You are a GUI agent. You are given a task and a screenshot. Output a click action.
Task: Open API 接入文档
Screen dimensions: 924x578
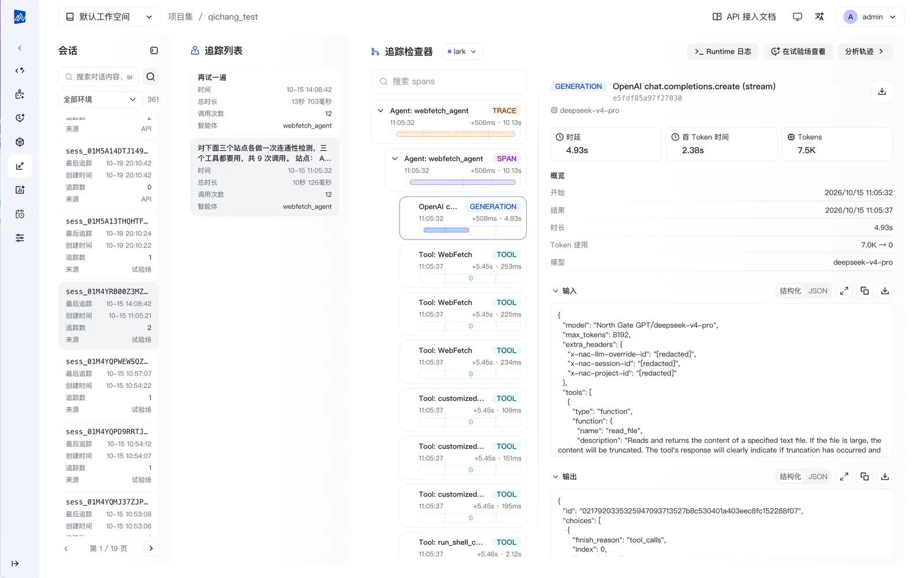click(744, 17)
